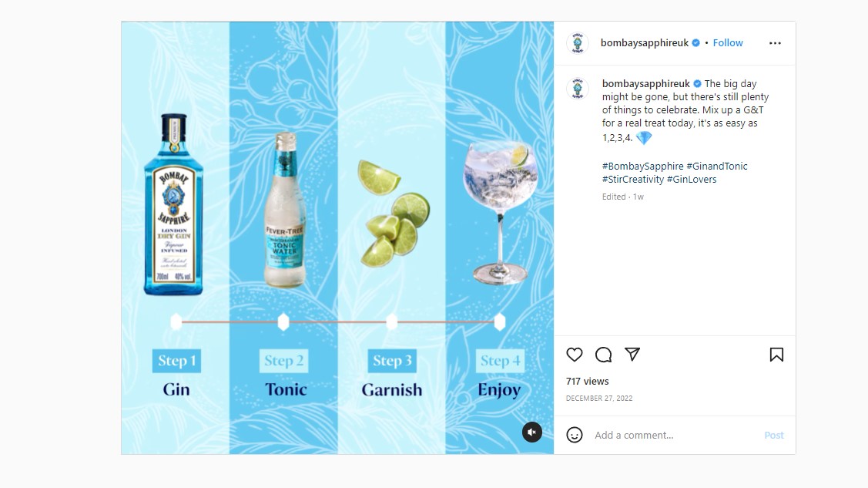Click the caption bombaysapphireuk avatar
868x488 pixels.
tap(578, 89)
